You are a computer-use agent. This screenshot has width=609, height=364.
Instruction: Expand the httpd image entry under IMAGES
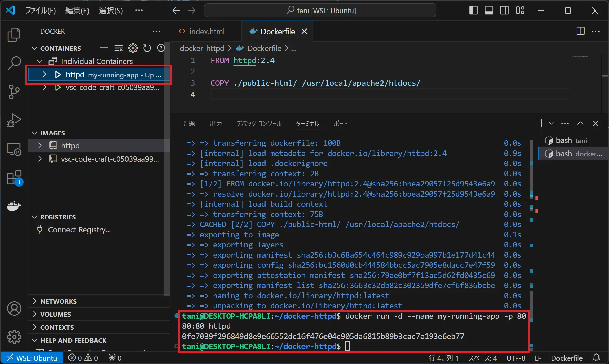click(40, 145)
